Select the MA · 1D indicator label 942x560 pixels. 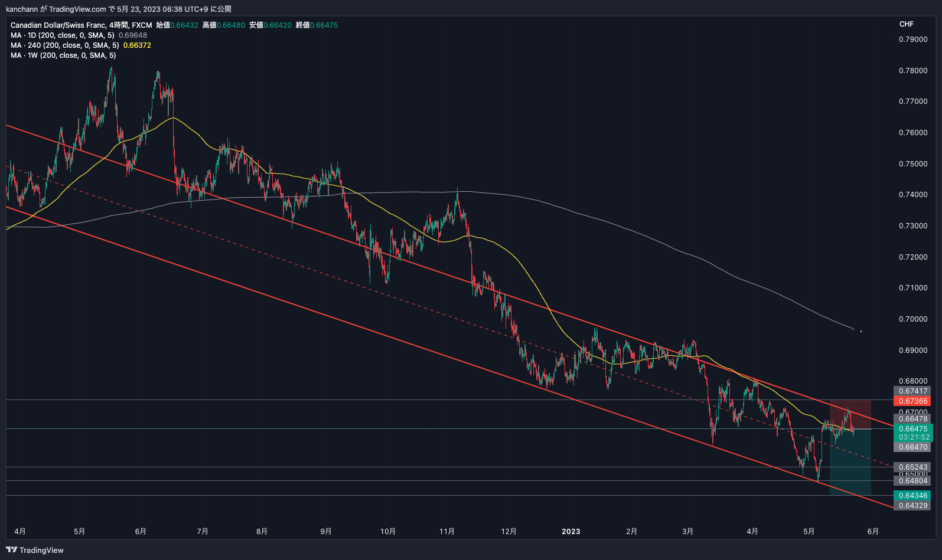63,35
